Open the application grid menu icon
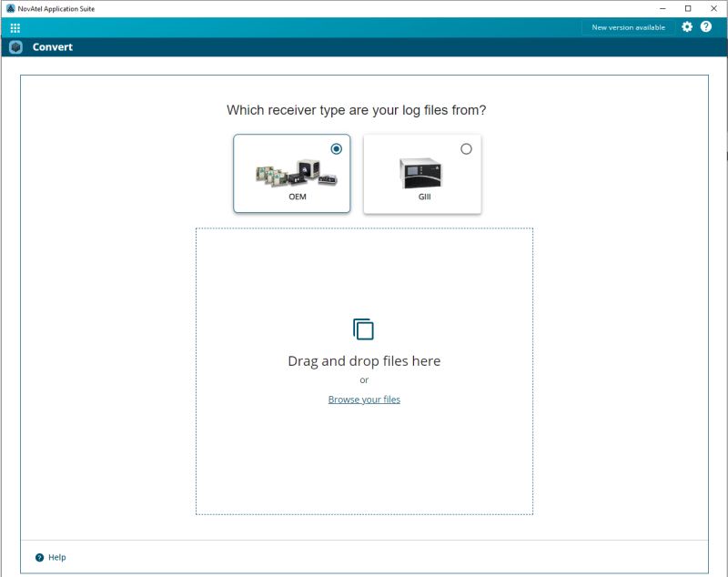Image resolution: width=728 pixels, height=577 pixels. point(15,28)
